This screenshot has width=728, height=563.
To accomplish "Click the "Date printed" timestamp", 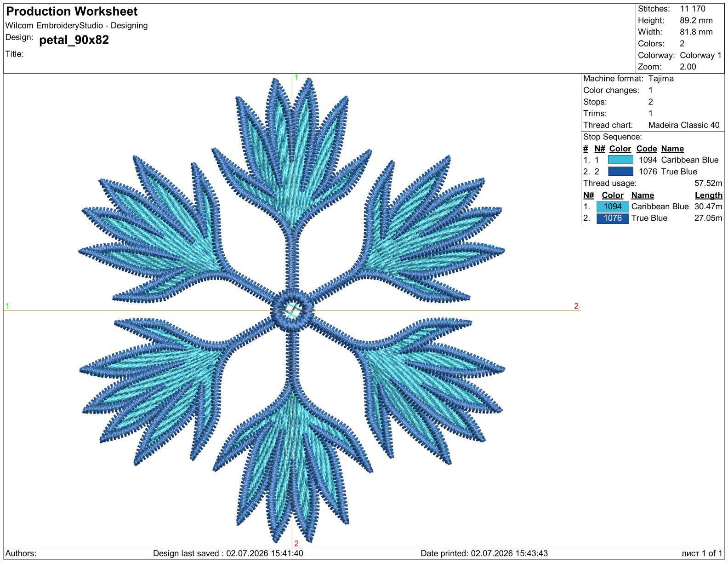I will point(484,553).
